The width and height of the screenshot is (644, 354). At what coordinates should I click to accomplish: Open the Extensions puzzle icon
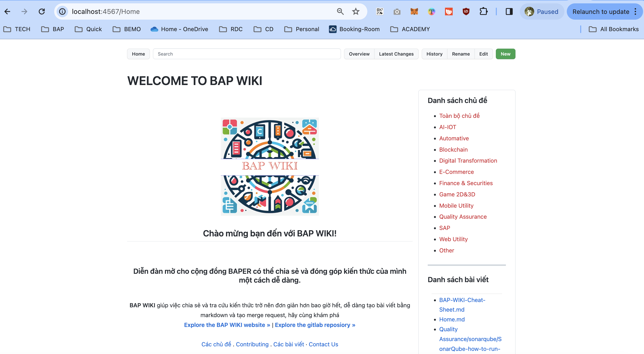pyautogui.click(x=484, y=11)
